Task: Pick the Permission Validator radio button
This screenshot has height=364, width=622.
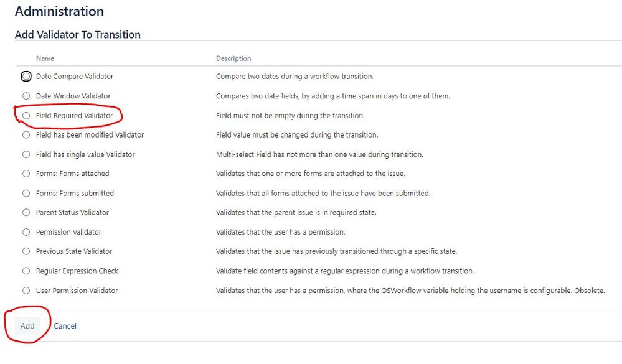Action: (26, 232)
